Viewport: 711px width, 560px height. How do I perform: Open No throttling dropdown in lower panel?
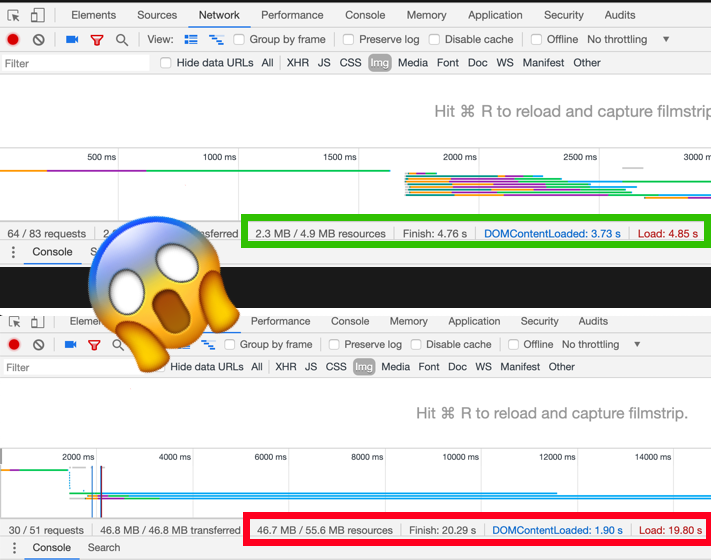(597, 345)
